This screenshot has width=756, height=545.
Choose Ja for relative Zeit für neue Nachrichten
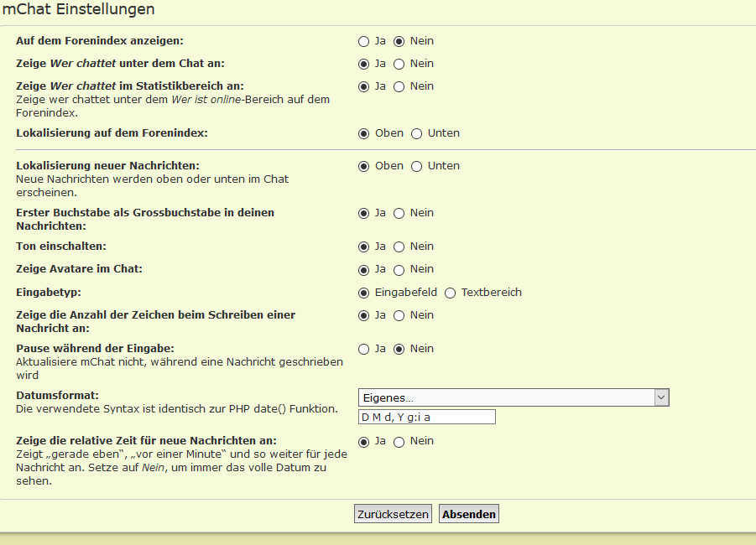click(x=363, y=441)
